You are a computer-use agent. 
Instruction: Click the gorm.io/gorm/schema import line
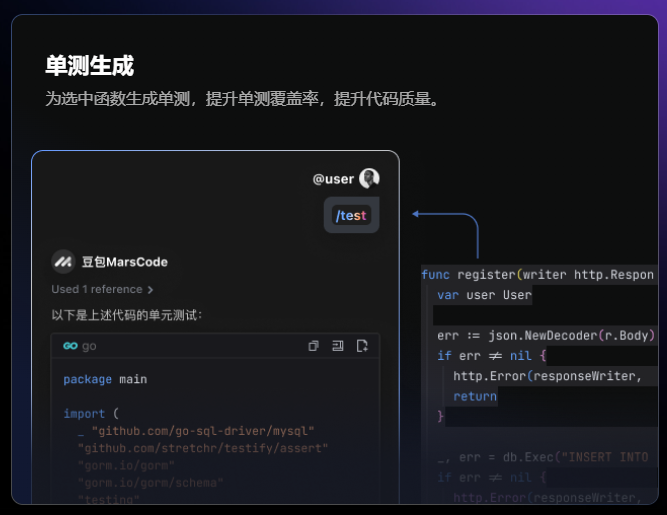(151, 483)
